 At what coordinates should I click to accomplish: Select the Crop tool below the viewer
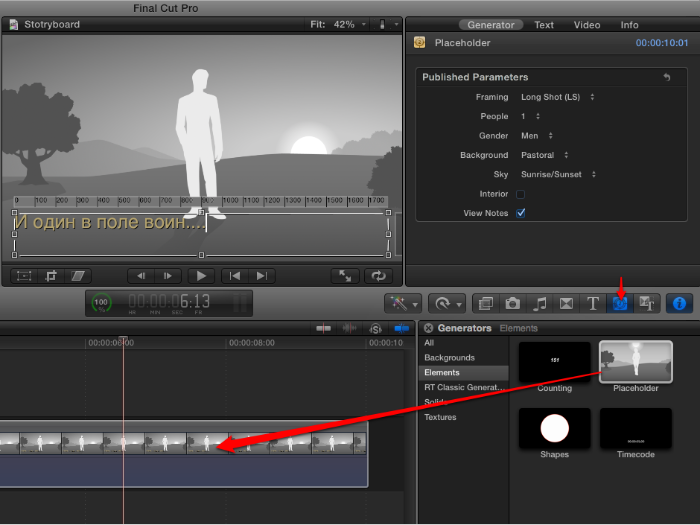coord(52,276)
